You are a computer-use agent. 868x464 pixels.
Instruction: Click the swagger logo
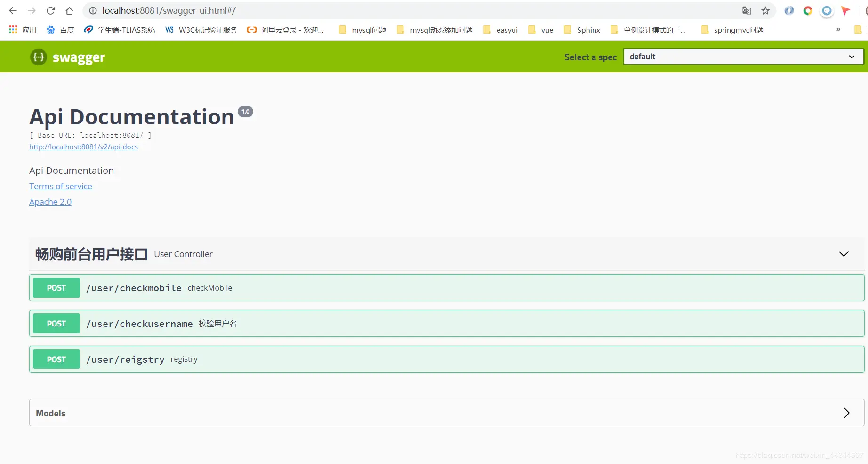(x=67, y=57)
